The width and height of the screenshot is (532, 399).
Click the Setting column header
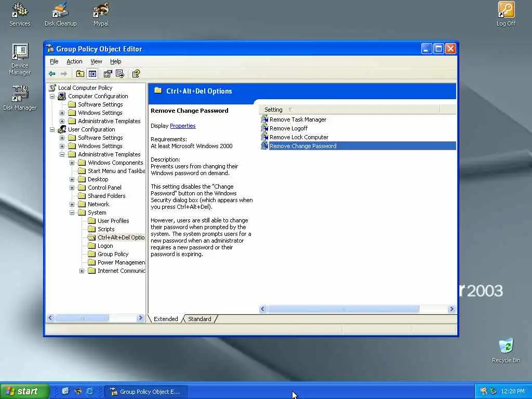pos(349,110)
